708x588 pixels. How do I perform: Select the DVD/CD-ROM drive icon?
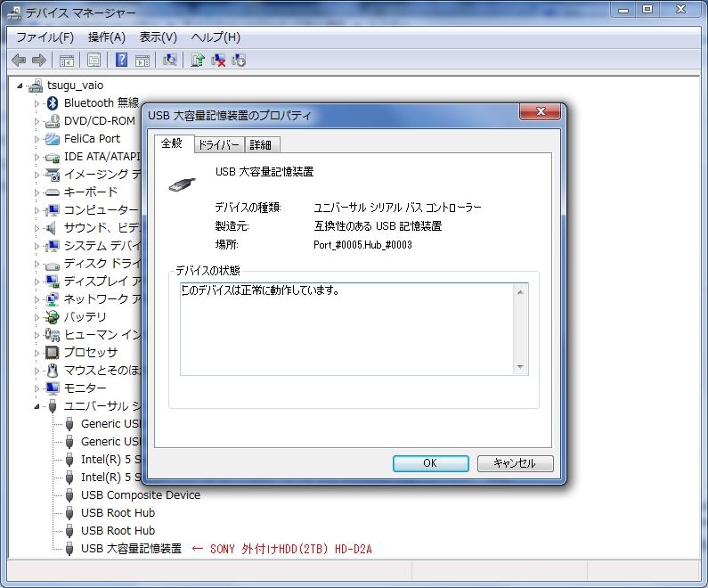(x=53, y=120)
